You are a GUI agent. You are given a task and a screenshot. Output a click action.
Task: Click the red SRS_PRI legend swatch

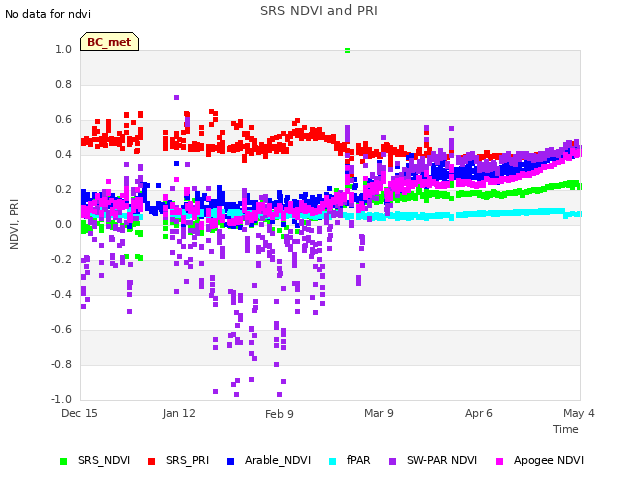tap(151, 461)
